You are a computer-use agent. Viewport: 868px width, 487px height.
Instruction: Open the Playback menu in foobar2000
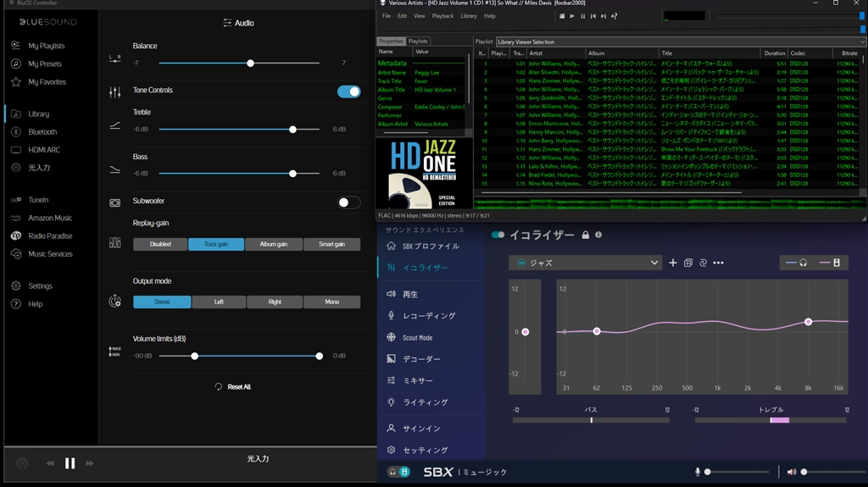pyautogui.click(x=442, y=16)
